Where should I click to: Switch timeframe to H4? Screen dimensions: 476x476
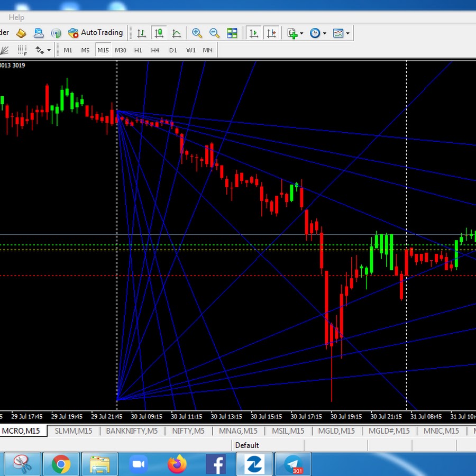coord(155,50)
